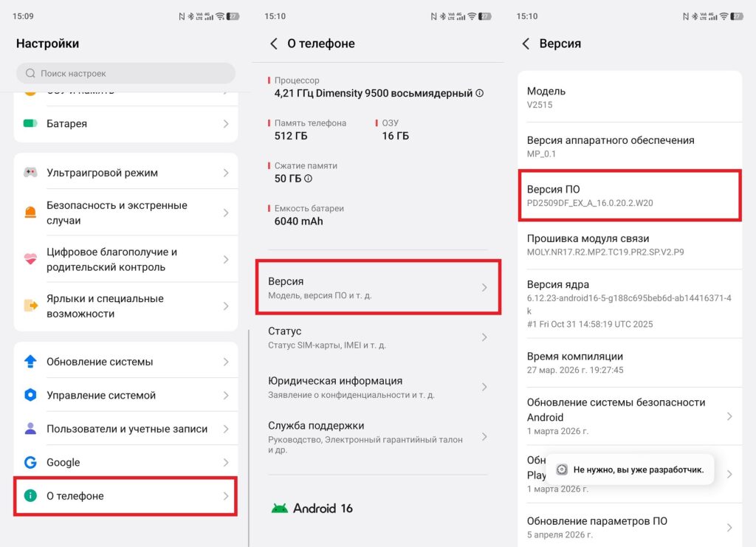The height and width of the screenshot is (547, 756).
Task: Open Статус SIM-карты, IMEI item
Action: click(378, 337)
